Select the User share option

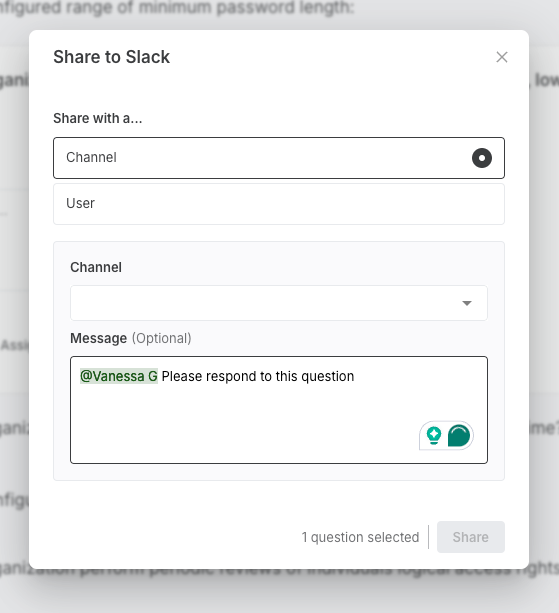click(279, 204)
